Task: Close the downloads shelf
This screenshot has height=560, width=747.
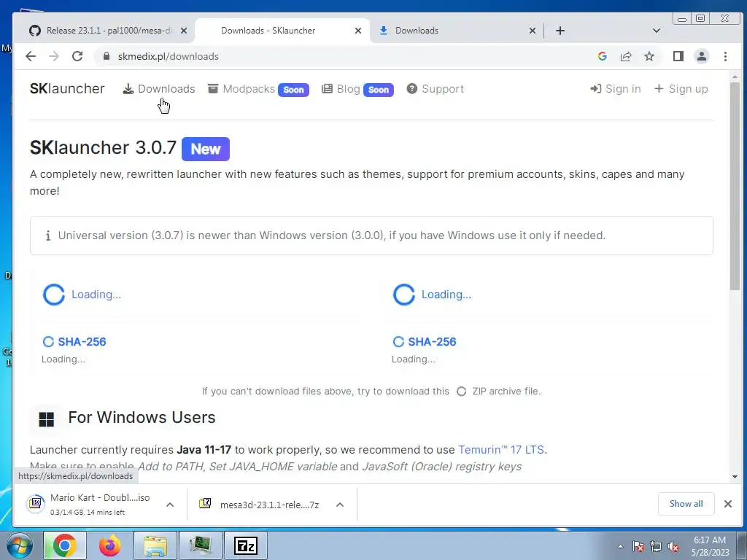Action: tap(727, 504)
